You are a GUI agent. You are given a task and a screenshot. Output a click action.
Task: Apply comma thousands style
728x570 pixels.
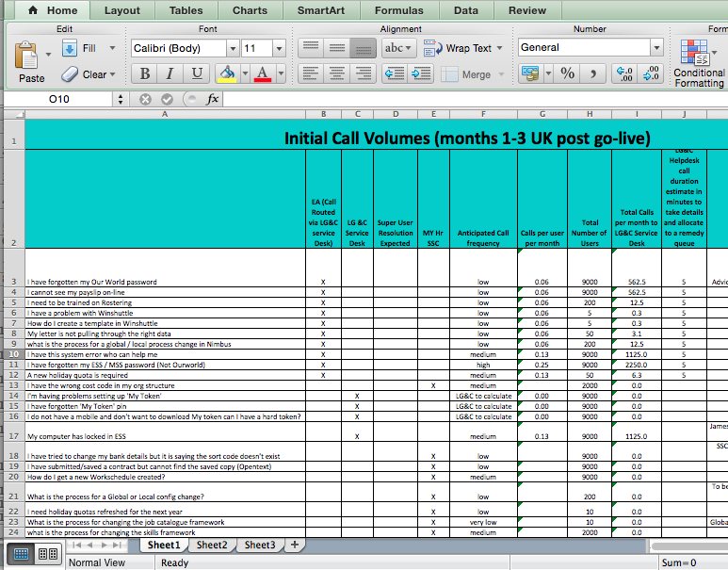tap(593, 73)
